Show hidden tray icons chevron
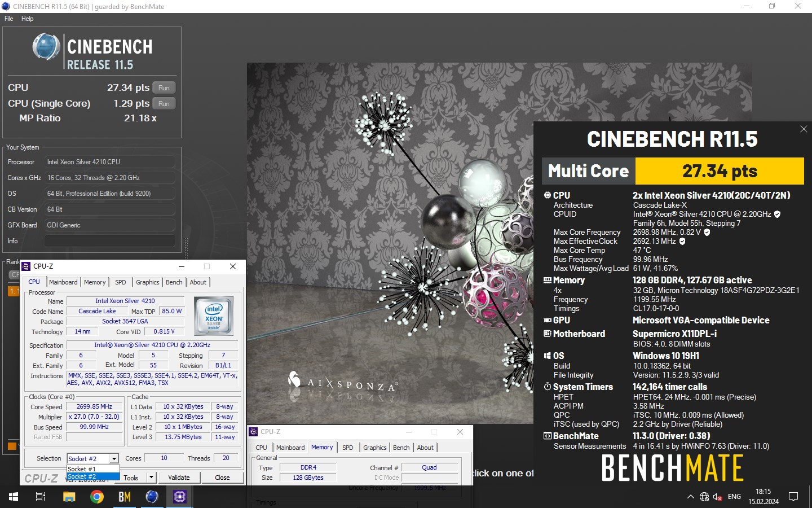The width and height of the screenshot is (812, 508). pos(690,497)
